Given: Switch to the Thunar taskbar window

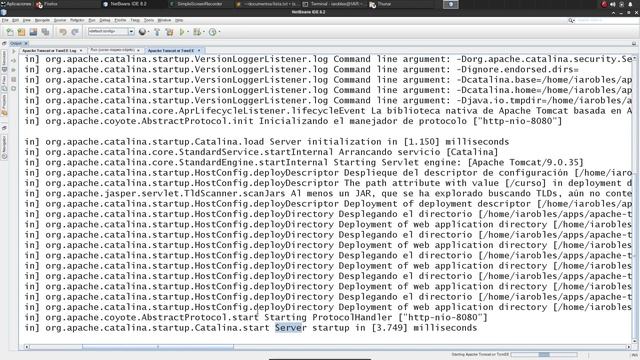Looking at the screenshot, I should [380, 4].
